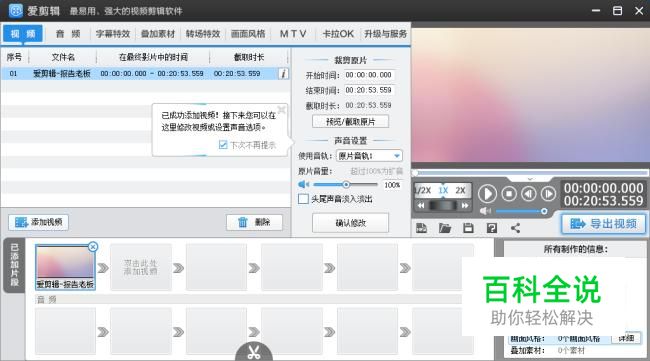The height and width of the screenshot is (361, 650).
Task: Enable 头尾声音淡入淡出 checkbox
Action: [303, 199]
